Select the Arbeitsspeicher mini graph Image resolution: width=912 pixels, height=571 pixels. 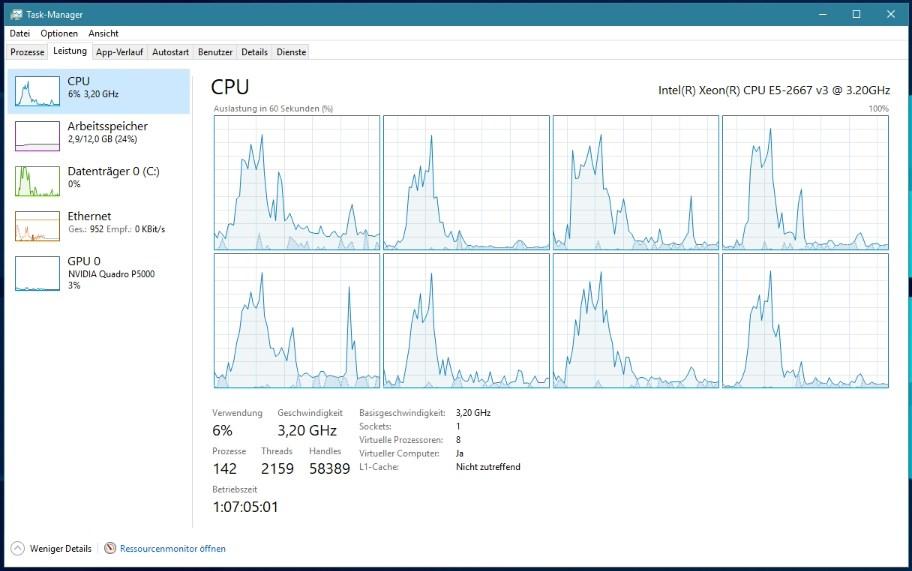coord(37,135)
